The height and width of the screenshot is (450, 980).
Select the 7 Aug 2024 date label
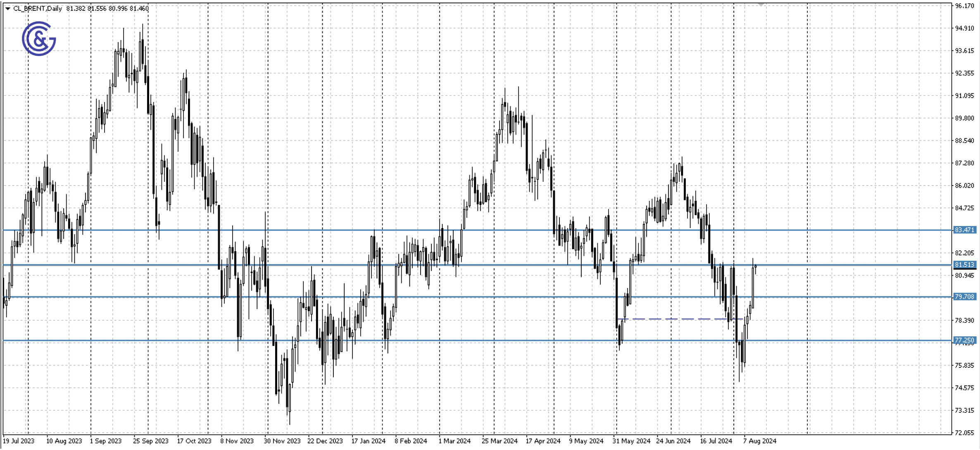[759, 441]
